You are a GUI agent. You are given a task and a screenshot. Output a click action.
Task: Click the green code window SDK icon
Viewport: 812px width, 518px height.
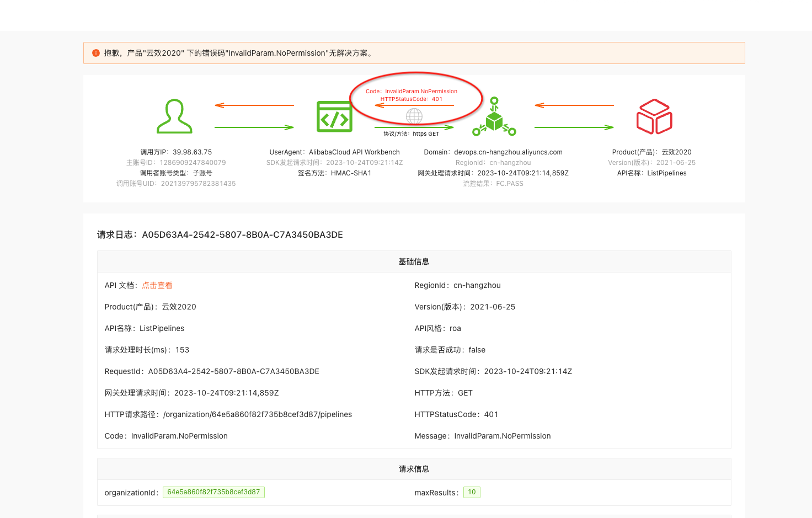334,116
